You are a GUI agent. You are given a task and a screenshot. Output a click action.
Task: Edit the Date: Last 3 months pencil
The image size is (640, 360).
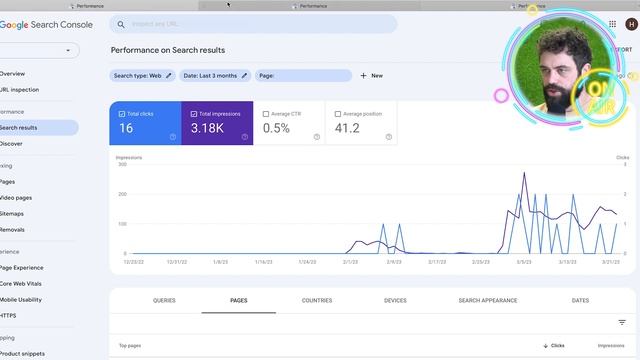(x=244, y=76)
